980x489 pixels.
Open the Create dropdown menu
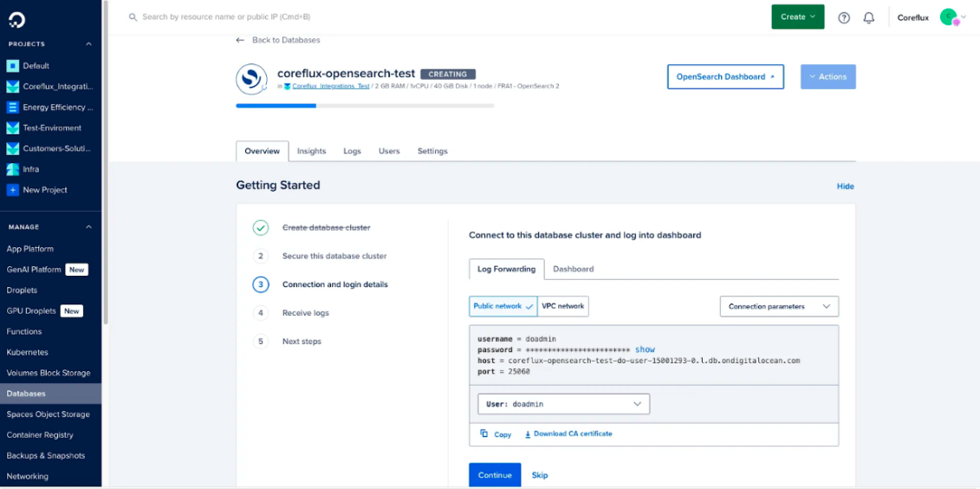[797, 16]
